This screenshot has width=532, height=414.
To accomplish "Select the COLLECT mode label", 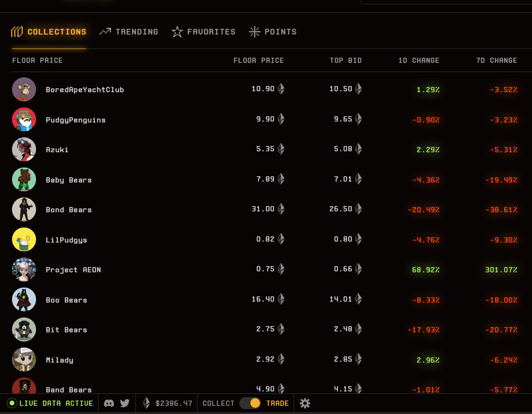I will [219, 403].
